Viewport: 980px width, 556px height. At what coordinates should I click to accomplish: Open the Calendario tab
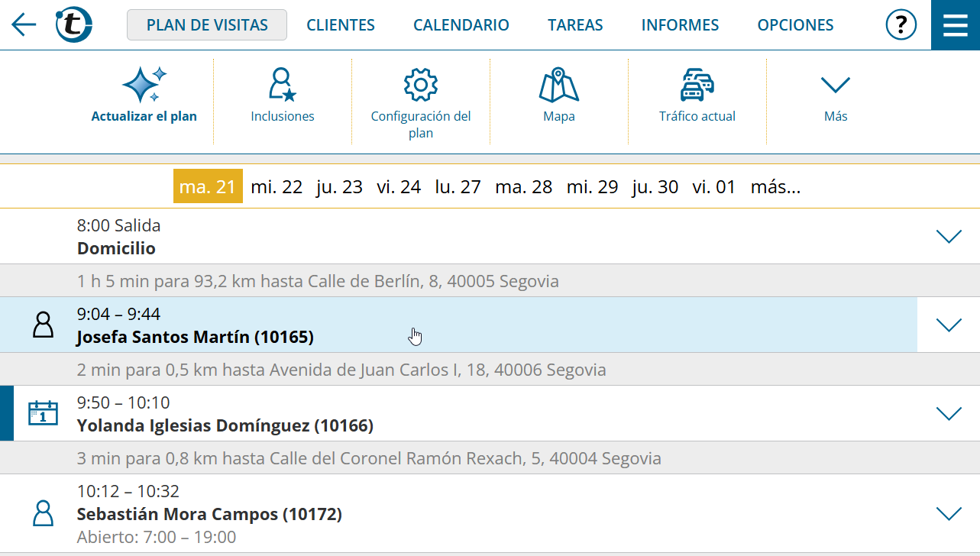pyautogui.click(x=461, y=25)
